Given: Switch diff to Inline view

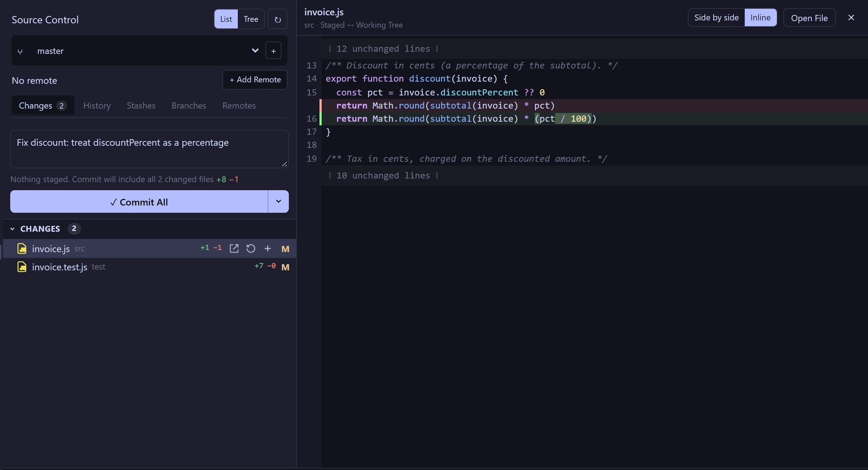Looking at the screenshot, I should pyautogui.click(x=760, y=17).
